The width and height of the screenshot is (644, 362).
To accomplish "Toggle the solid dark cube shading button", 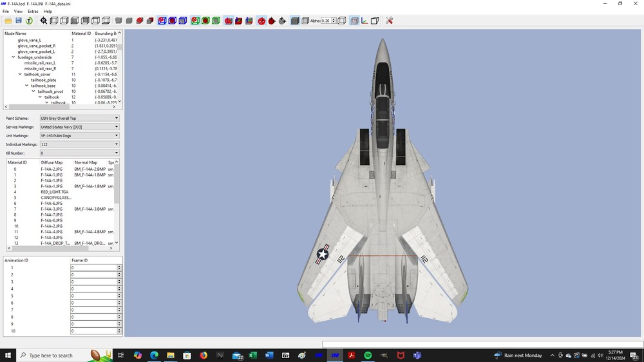I will tap(295, 21).
